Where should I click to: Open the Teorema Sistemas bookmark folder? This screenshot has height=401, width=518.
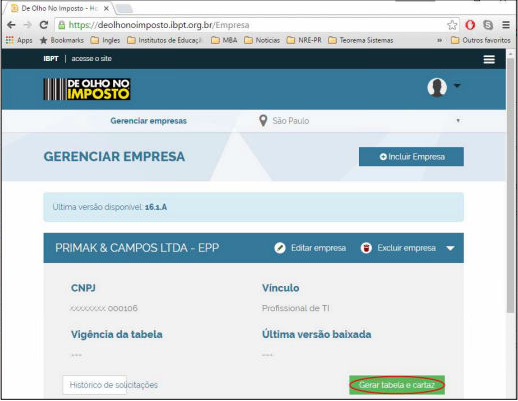361,40
